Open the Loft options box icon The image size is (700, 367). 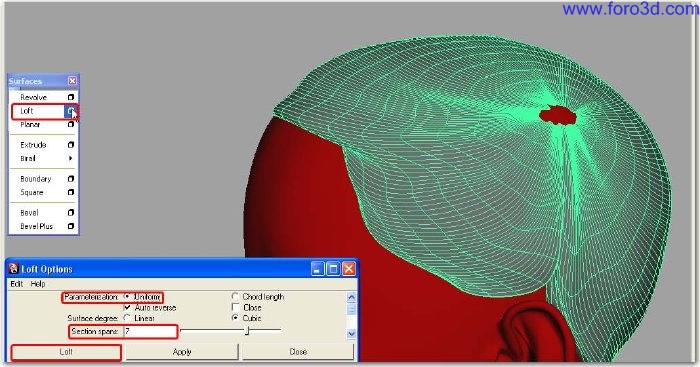point(71,111)
